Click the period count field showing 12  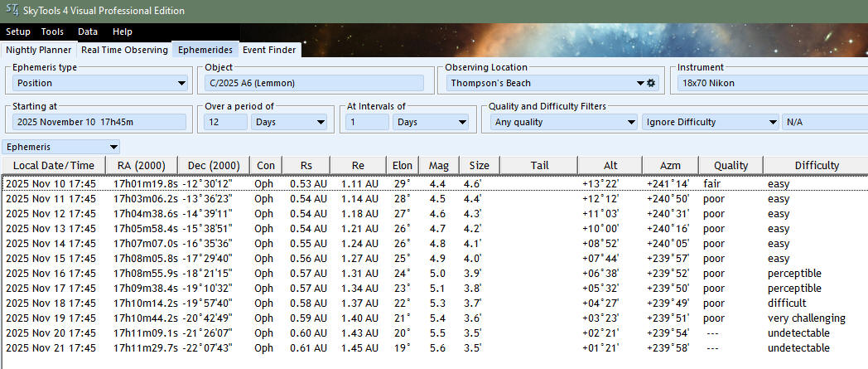coord(225,122)
